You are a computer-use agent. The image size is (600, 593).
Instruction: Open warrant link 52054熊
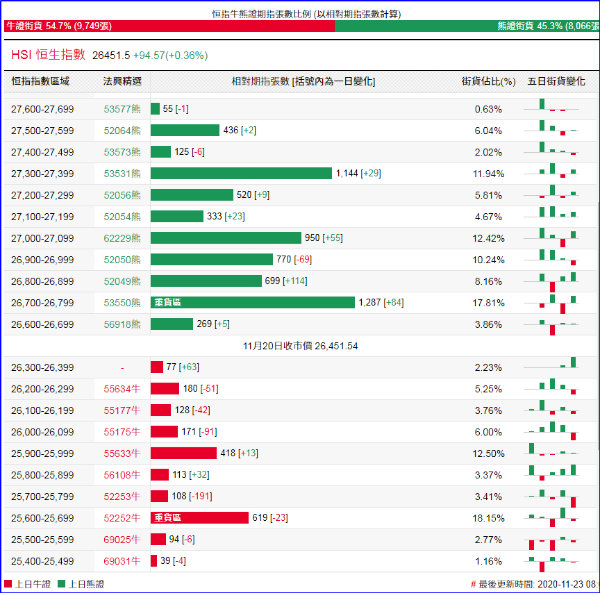pos(122,217)
